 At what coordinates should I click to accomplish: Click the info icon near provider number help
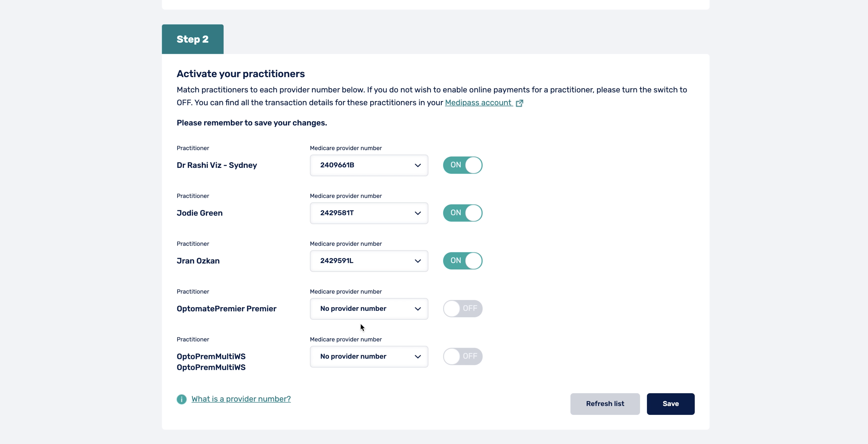pyautogui.click(x=181, y=399)
